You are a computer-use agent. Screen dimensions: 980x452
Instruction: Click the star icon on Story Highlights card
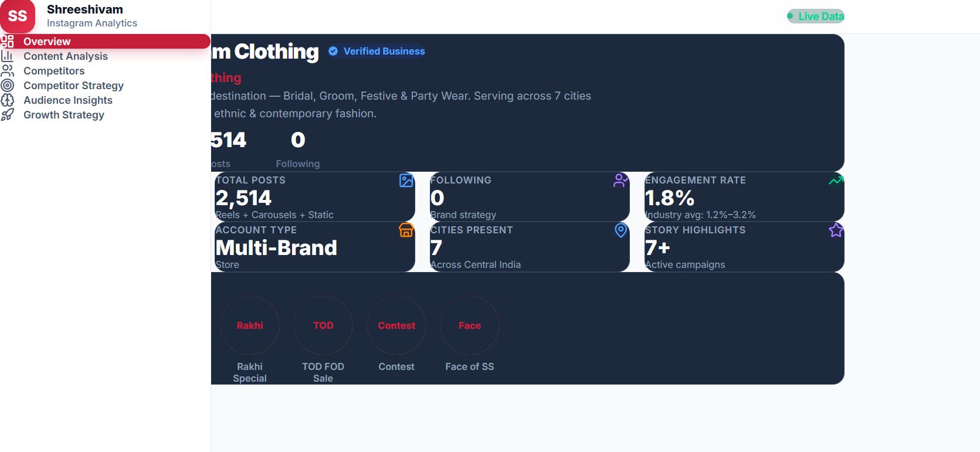coord(836,230)
